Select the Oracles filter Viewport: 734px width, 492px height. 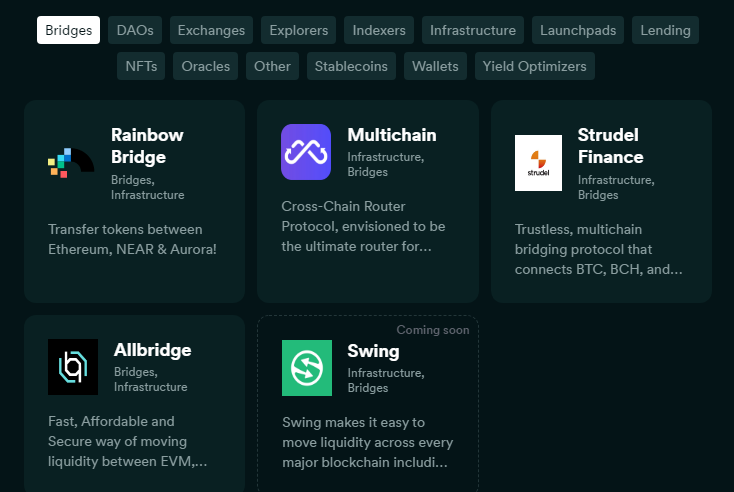[x=206, y=66]
